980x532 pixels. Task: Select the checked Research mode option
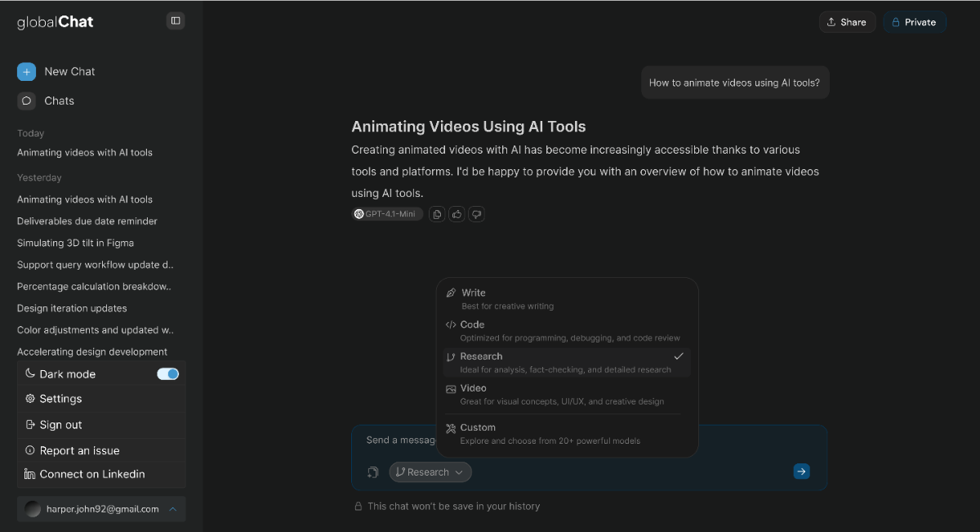pos(566,362)
